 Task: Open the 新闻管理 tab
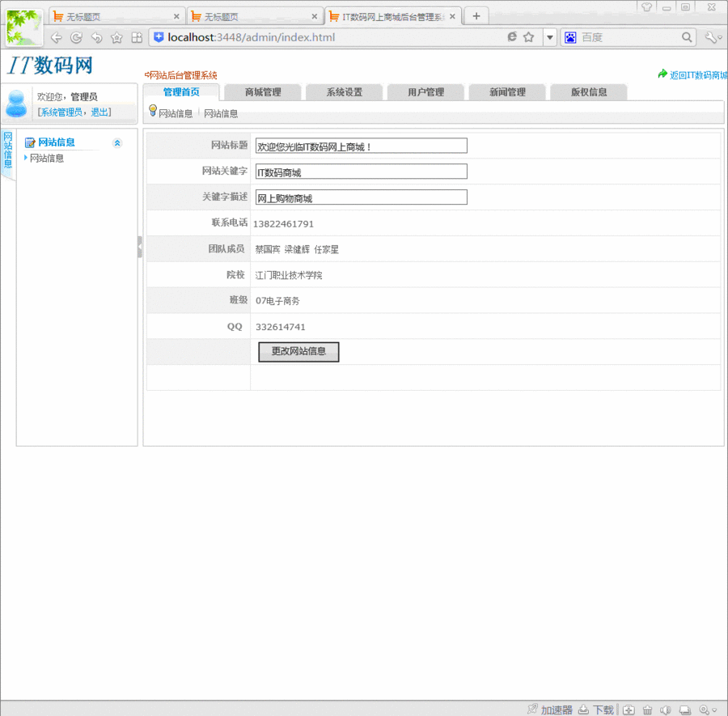coord(507,92)
